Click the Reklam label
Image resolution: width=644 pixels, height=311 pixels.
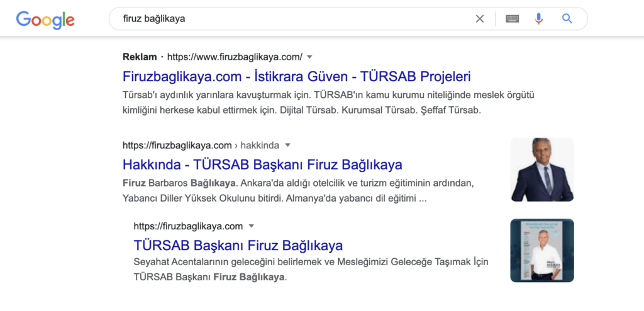(x=140, y=57)
